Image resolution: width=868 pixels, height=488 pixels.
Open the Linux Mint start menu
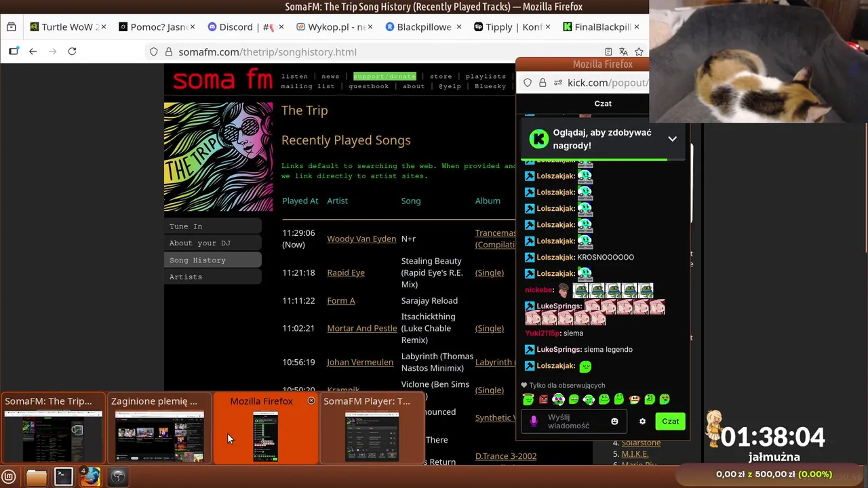click(x=9, y=476)
